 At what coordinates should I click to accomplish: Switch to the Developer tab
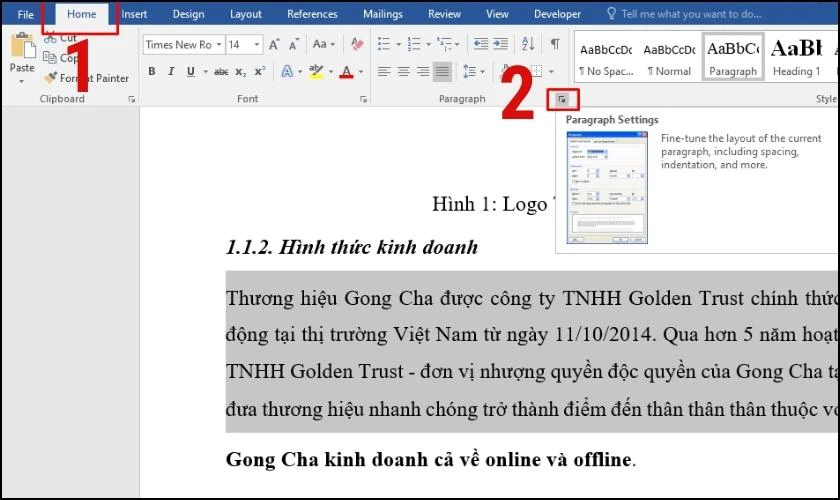(557, 14)
